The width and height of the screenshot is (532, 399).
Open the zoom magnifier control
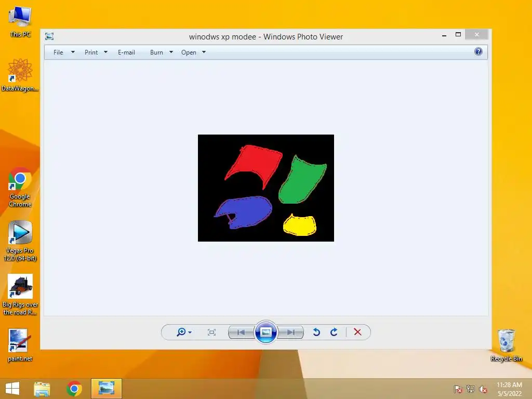(181, 332)
